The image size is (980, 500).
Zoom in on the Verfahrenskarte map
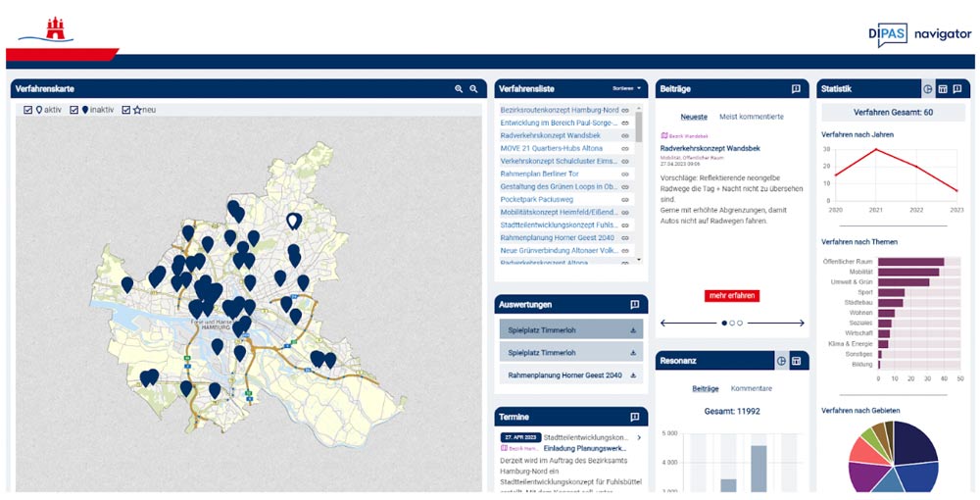[459, 89]
